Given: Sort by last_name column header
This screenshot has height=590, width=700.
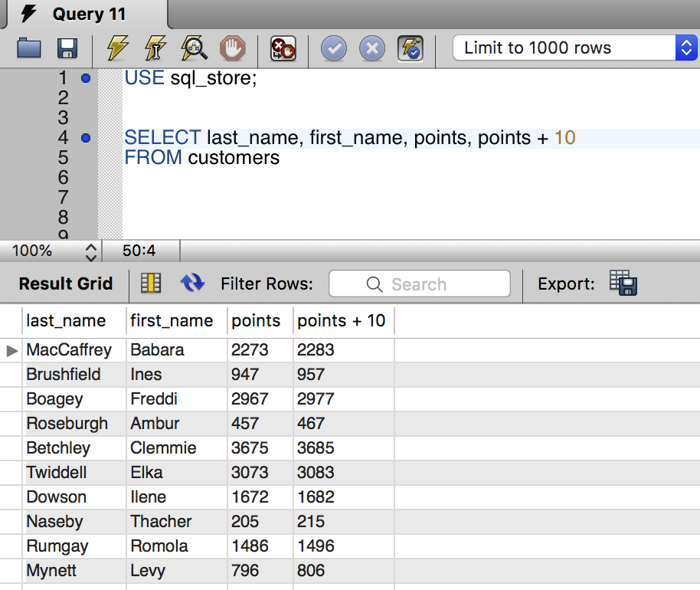Looking at the screenshot, I should pyautogui.click(x=74, y=321).
